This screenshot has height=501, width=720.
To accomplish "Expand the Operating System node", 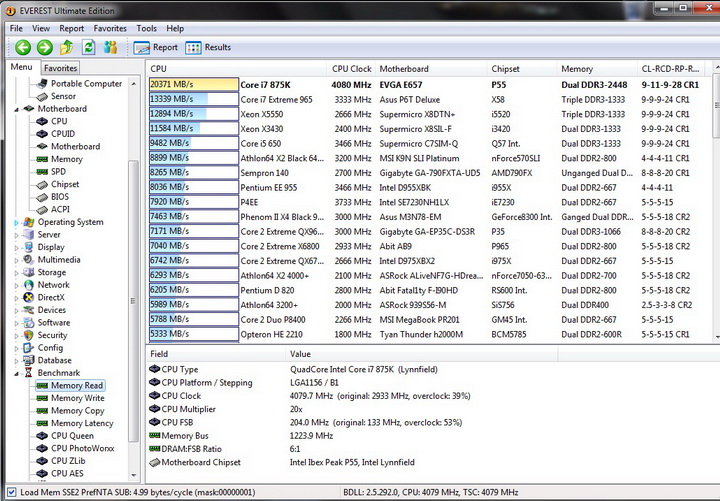I will coord(17,222).
